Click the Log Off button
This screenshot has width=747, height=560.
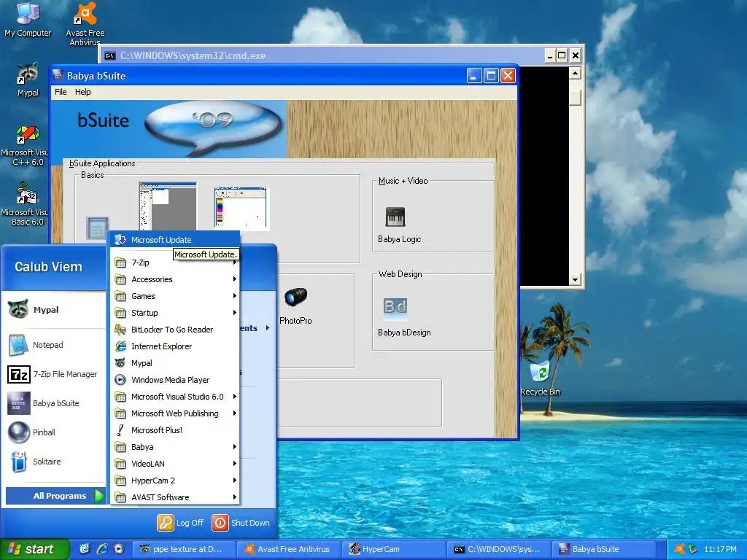pyautogui.click(x=181, y=522)
